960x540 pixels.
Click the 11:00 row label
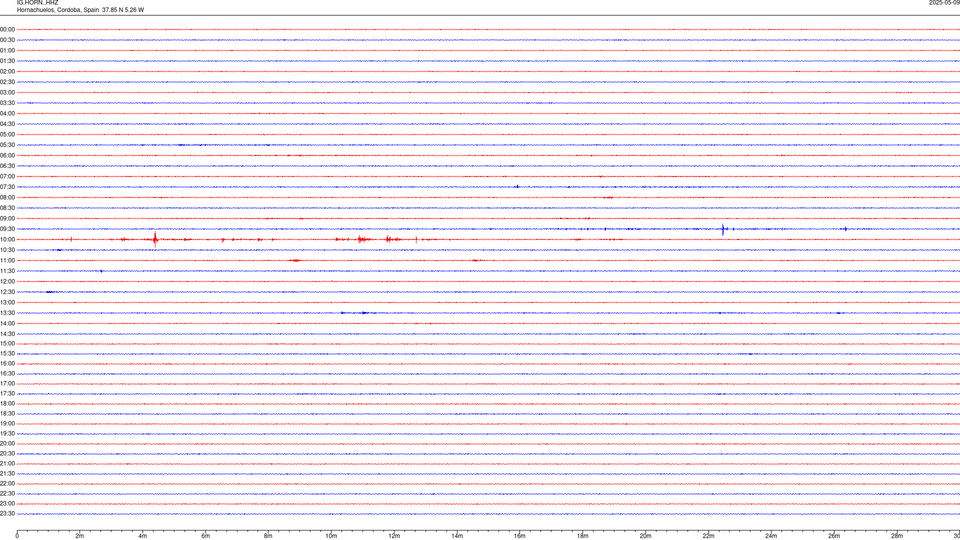[7, 261]
